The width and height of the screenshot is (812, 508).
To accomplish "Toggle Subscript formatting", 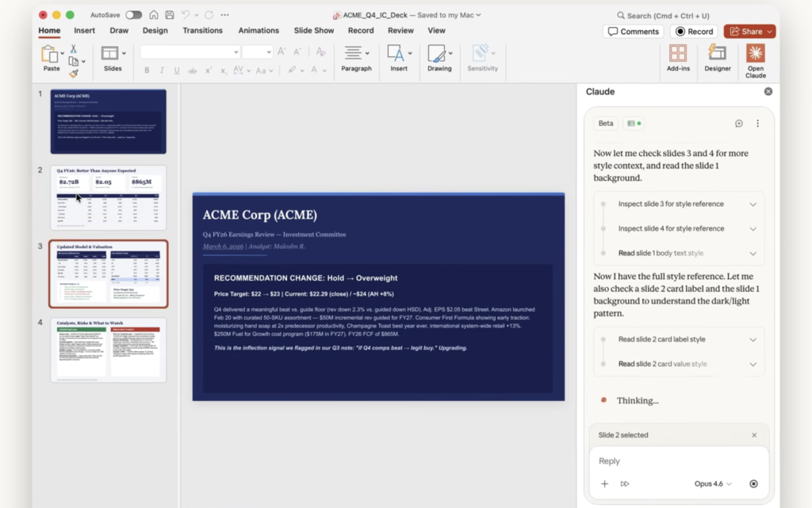I will (x=223, y=71).
